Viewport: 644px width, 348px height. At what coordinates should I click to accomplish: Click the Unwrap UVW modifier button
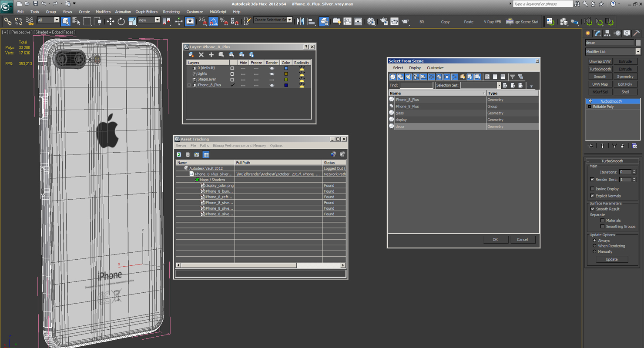coord(600,61)
